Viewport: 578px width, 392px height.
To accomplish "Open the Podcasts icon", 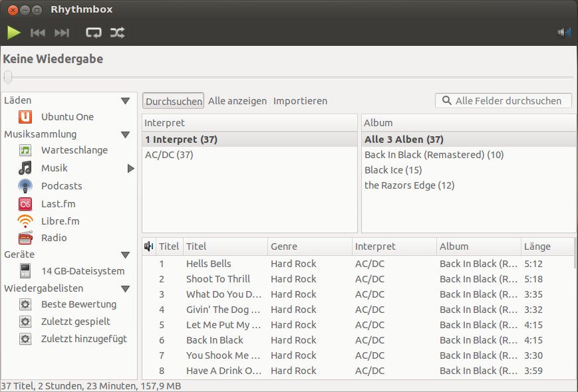I will [x=25, y=186].
